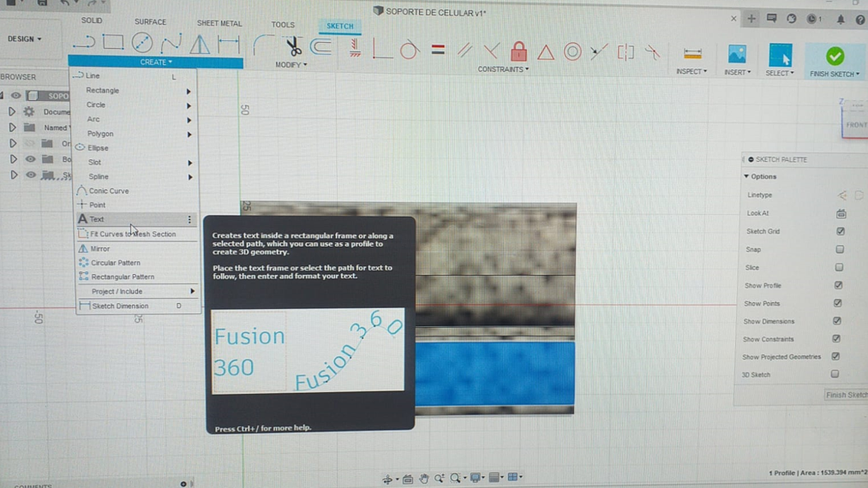Toggle visibility eye of root component
Image resolution: width=868 pixels, height=488 pixels.
click(15, 95)
